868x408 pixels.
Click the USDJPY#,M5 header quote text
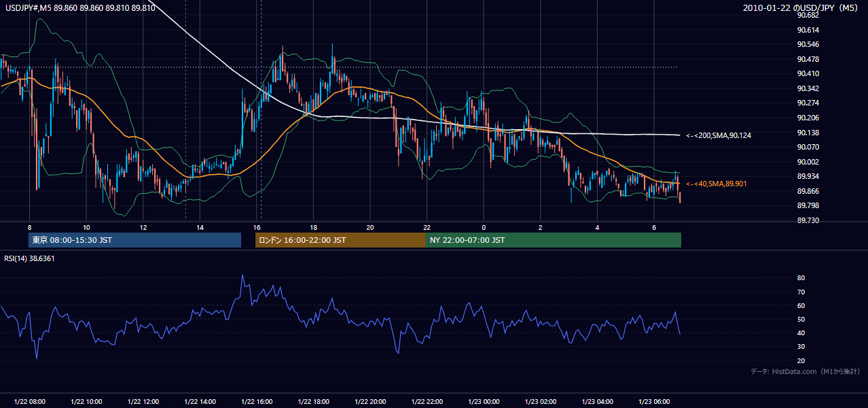pos(79,8)
